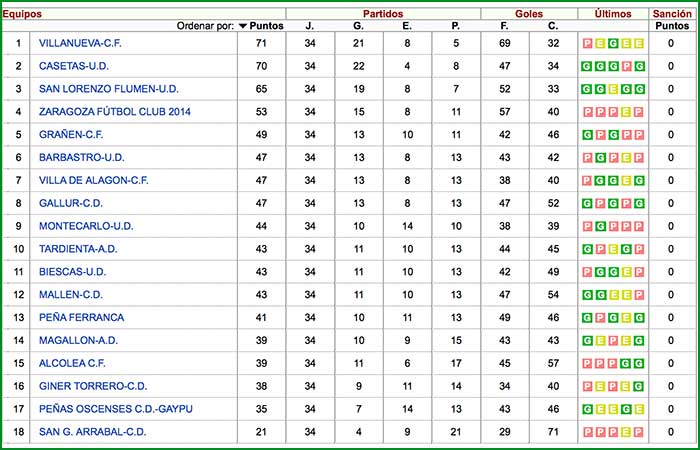Click the green G badge in Villanueva-C.F. row
This screenshot has width=700, height=450.
611,44
